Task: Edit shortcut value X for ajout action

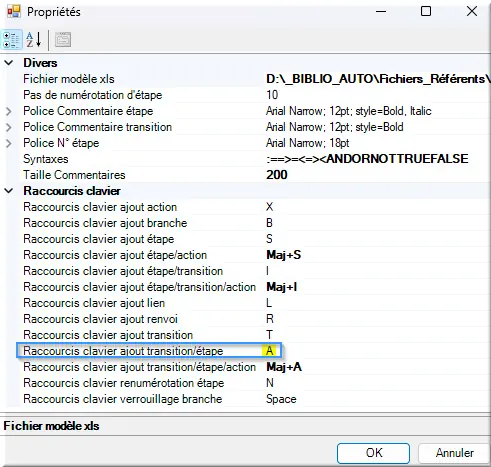Action: click(x=378, y=207)
